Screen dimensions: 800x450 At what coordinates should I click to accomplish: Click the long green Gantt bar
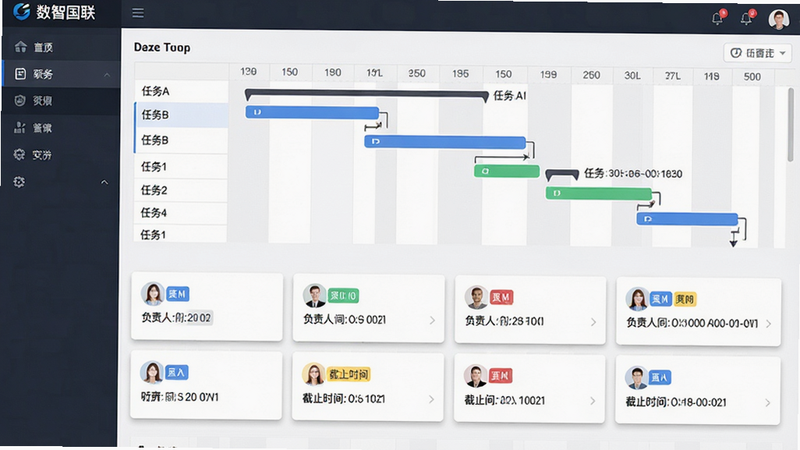point(598,193)
